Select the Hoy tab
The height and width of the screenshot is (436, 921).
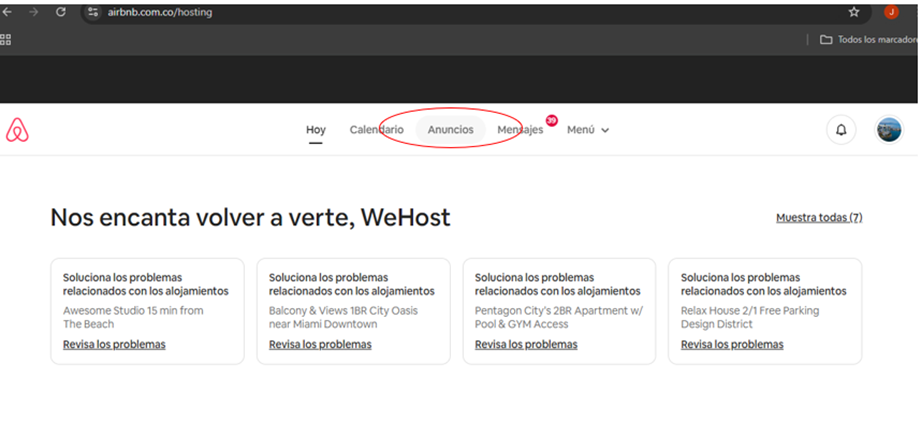coord(316,130)
